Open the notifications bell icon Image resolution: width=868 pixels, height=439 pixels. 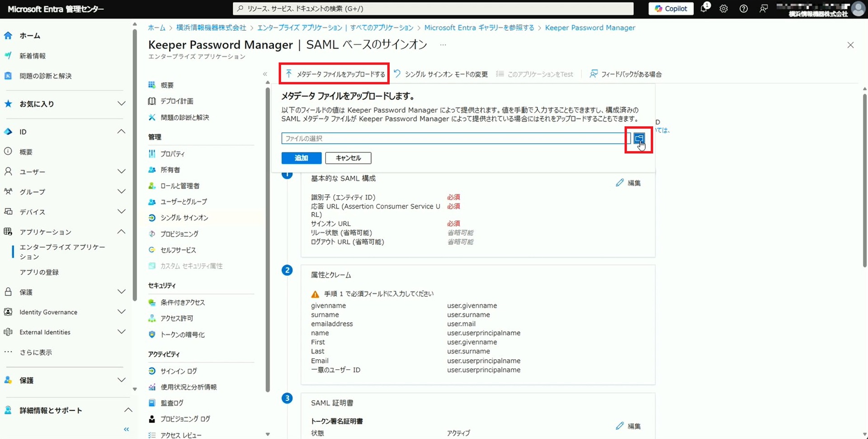[704, 9]
